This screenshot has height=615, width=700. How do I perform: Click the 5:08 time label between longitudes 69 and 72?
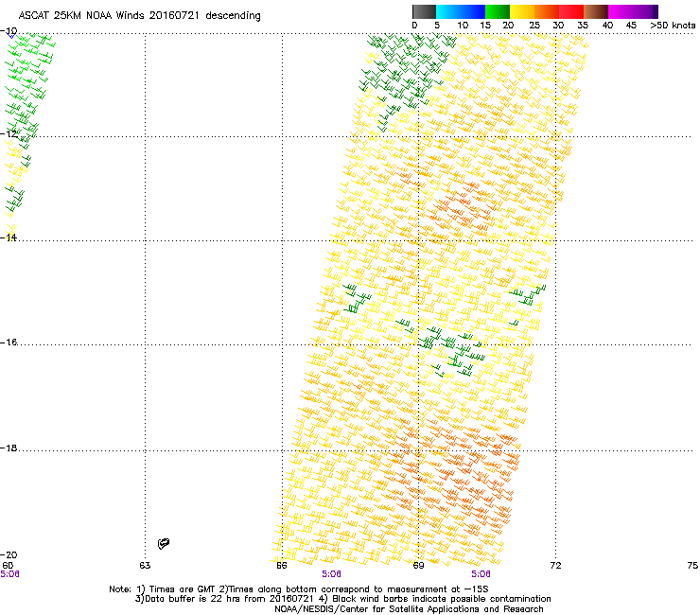tap(481, 574)
